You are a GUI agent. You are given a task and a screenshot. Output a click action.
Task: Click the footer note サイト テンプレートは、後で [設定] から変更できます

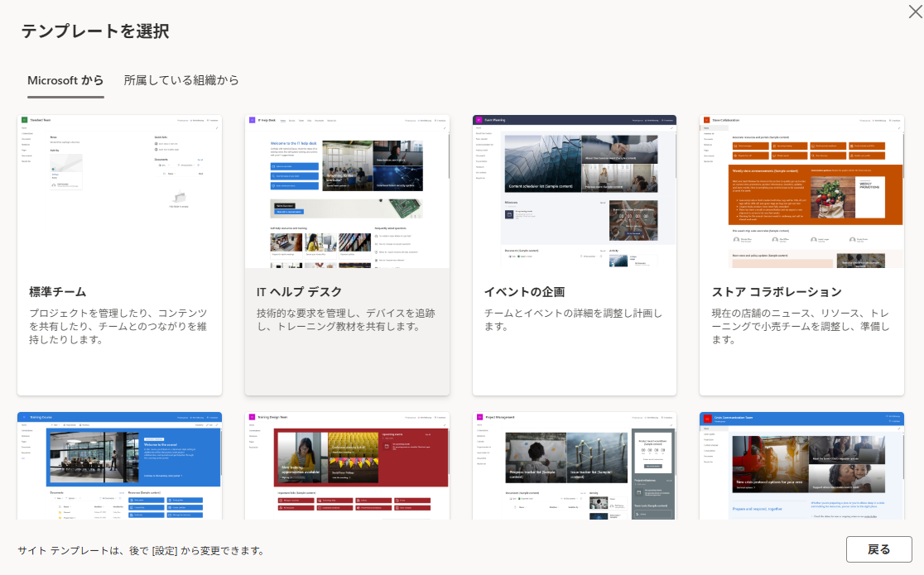pyautogui.click(x=141, y=550)
